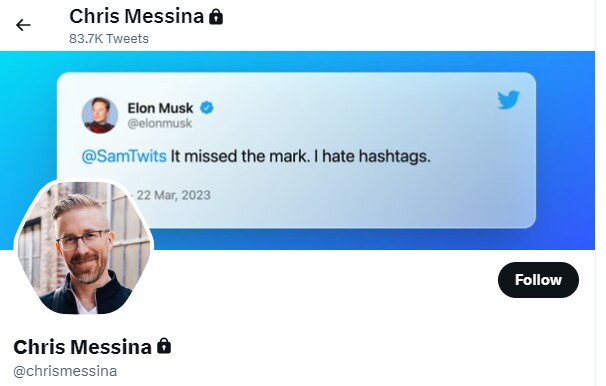Click the white tweet card in the banner

296,150
